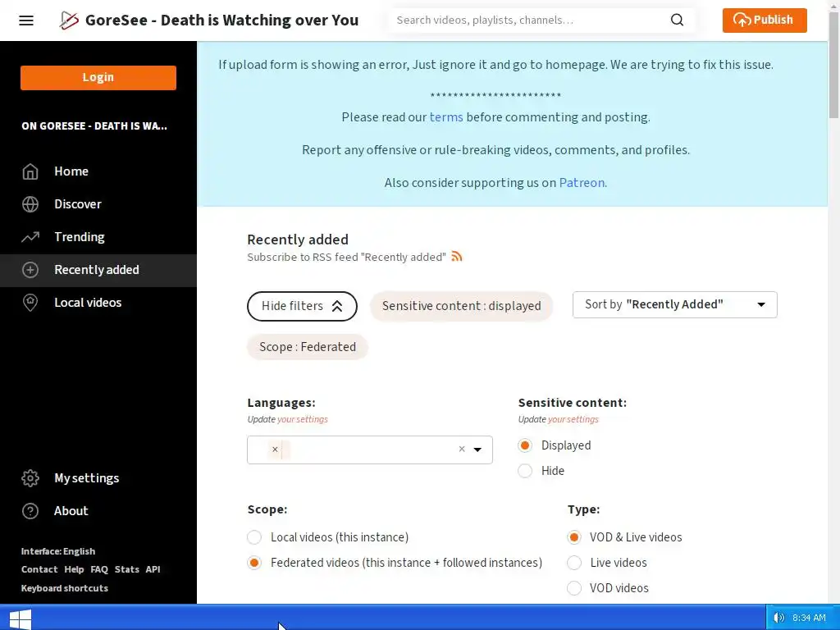Click the GoreSee site title text
This screenshot has height=630, width=840.
coord(221,21)
